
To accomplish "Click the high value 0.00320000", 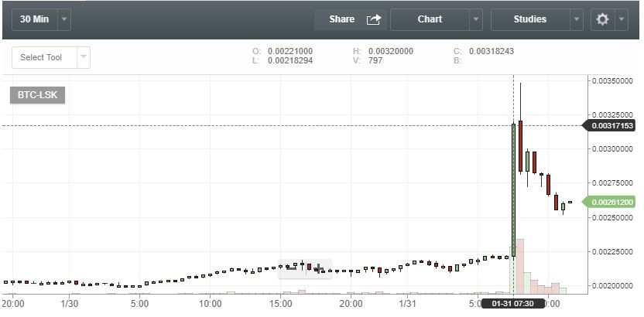I will (391, 51).
